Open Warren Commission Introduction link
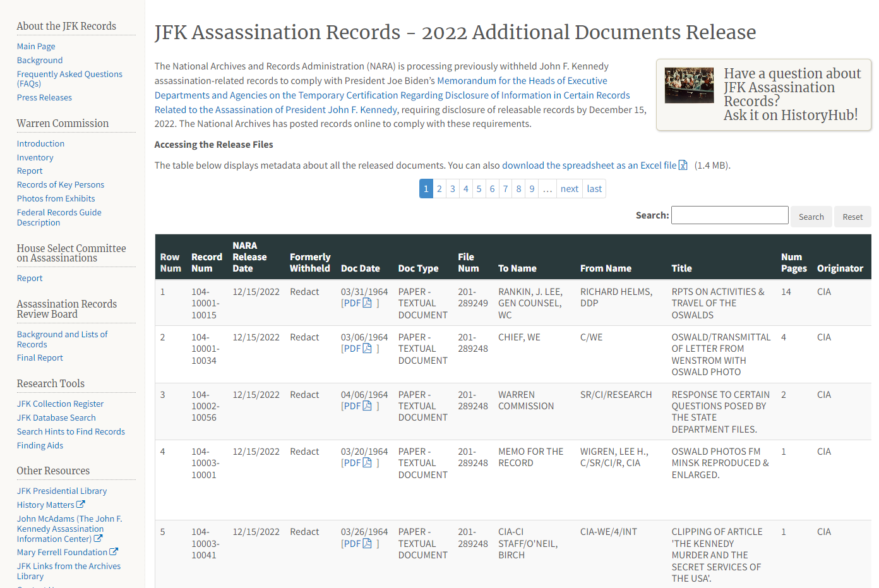The image size is (879, 588). (40, 143)
